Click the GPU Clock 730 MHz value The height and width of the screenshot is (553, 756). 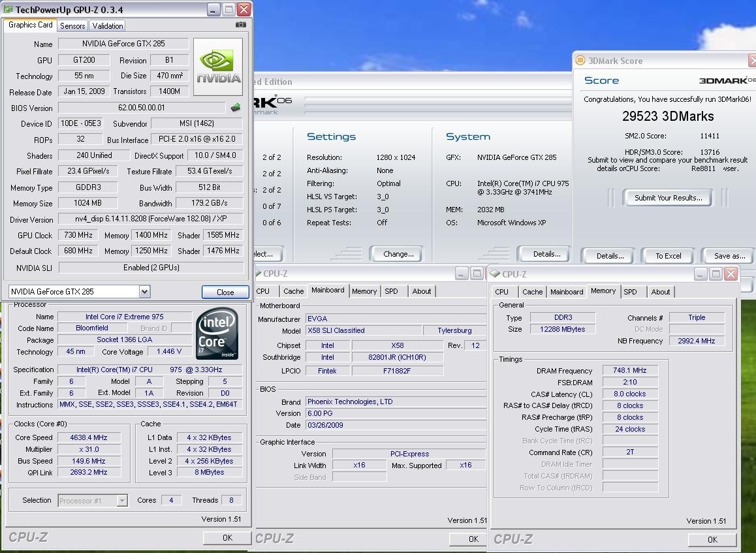[x=78, y=235]
